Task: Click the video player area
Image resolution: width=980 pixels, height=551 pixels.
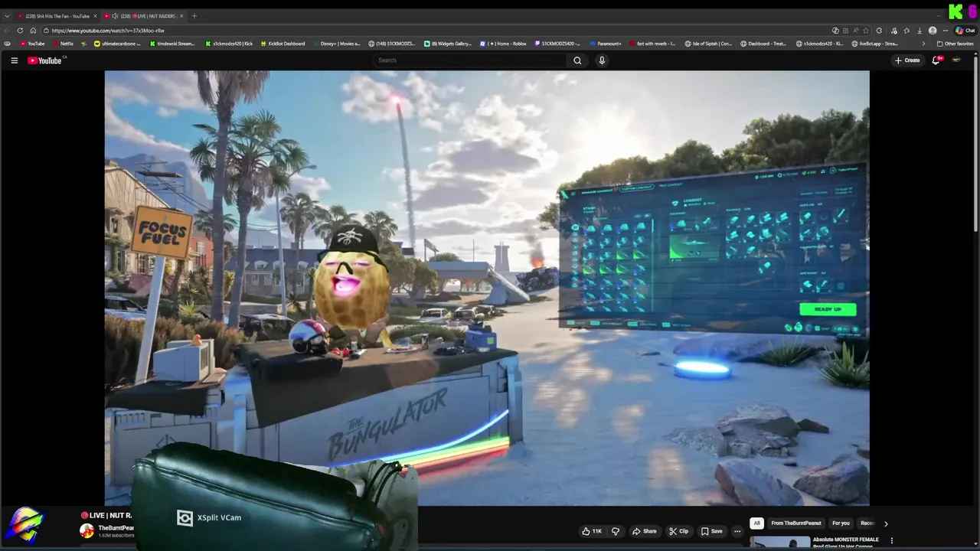Action: [487, 288]
